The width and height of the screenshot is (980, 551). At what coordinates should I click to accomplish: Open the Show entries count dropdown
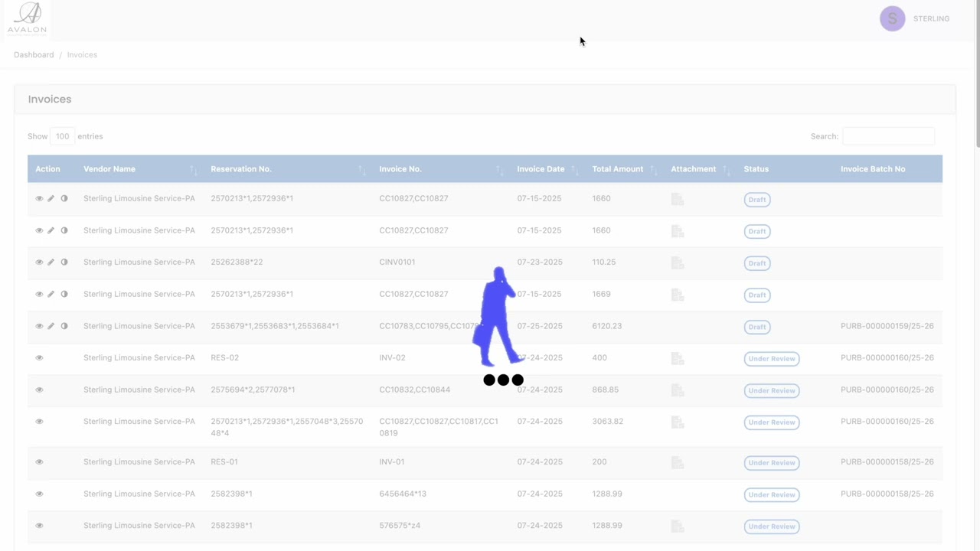[62, 136]
